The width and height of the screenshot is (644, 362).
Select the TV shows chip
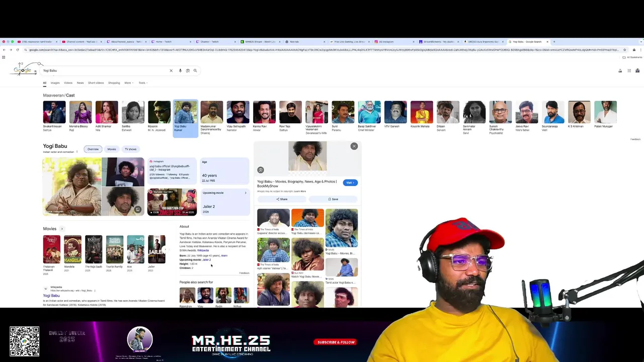coord(131,149)
